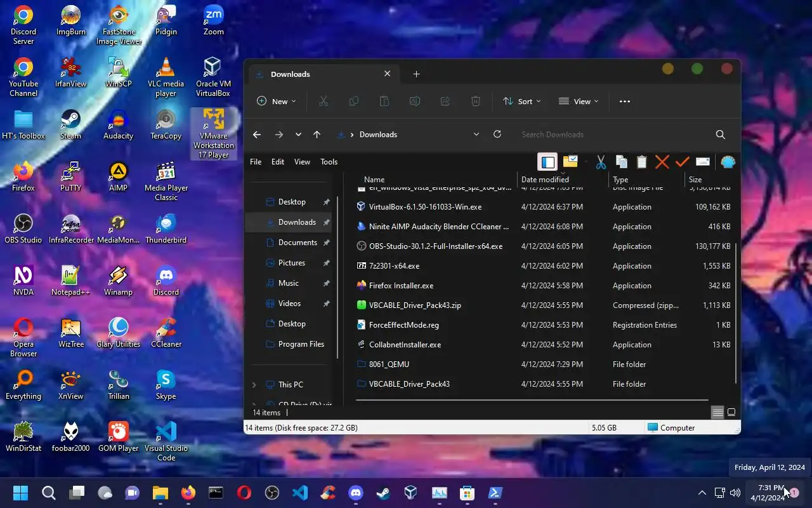The height and width of the screenshot is (508, 812).
Task: Expand the chevron before Downloads in address bar
Action: [352, 135]
